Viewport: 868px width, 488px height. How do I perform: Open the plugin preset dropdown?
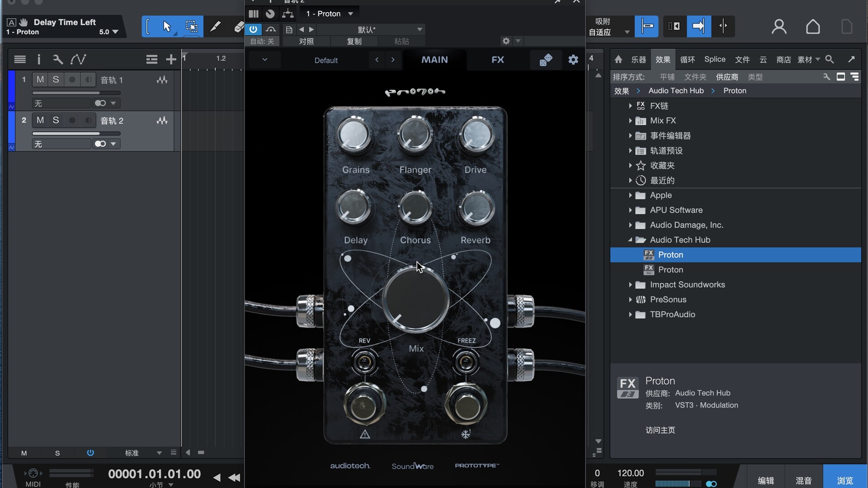pos(371,29)
